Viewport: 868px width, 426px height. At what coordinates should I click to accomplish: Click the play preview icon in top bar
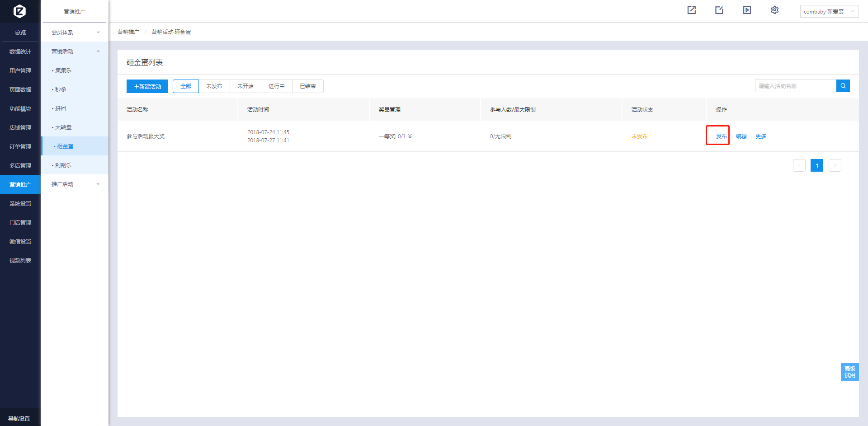pos(747,10)
